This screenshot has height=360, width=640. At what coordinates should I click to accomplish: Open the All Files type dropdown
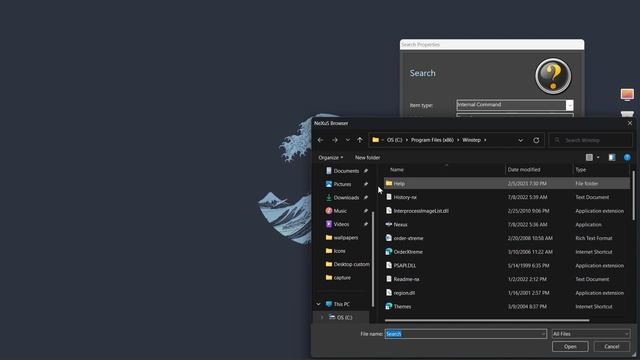click(x=590, y=334)
